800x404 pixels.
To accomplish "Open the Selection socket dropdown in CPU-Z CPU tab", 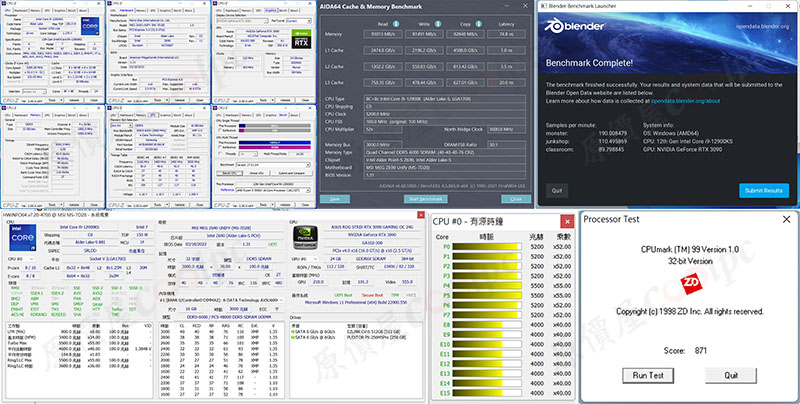I will (35, 91).
